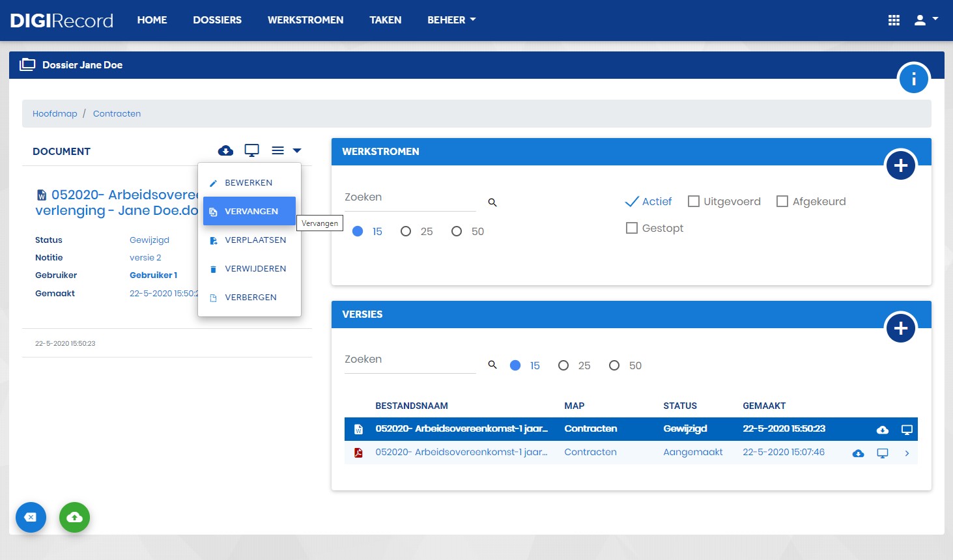The width and height of the screenshot is (953, 560).
Task: Expand the Beheer dropdown menu
Action: point(451,20)
